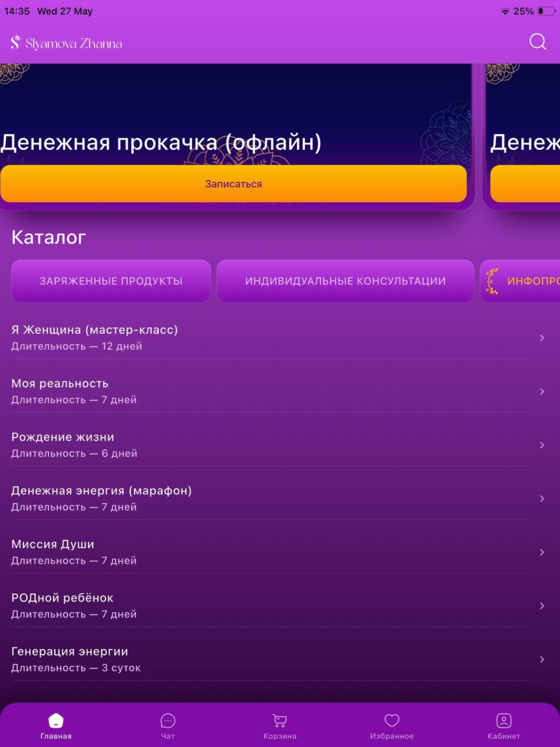The image size is (560, 747).
Task: Tap the Избранное tab label
Action: [392, 736]
